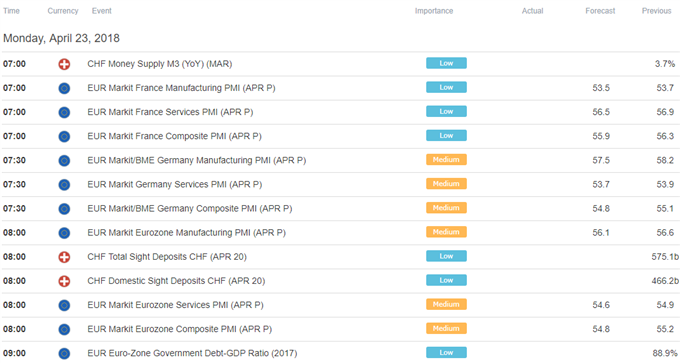Click the EUR flag icon for Government Debt-GDP Ratio
Image resolution: width=680 pixels, height=363 pixels.
64,354
